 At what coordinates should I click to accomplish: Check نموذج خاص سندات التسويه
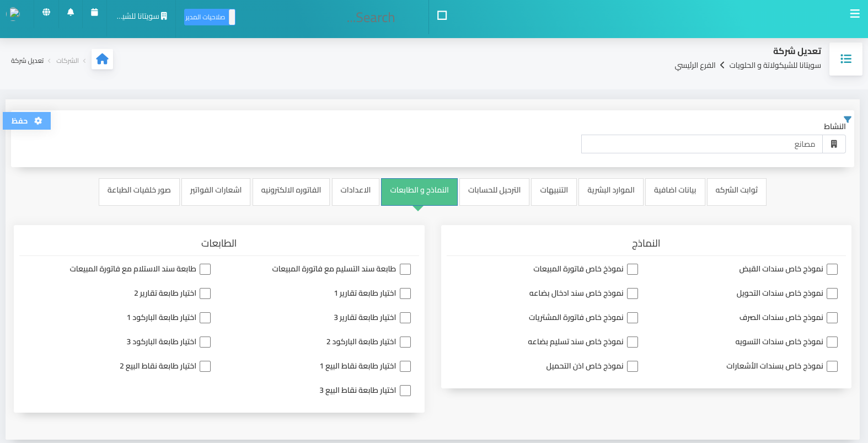click(832, 342)
